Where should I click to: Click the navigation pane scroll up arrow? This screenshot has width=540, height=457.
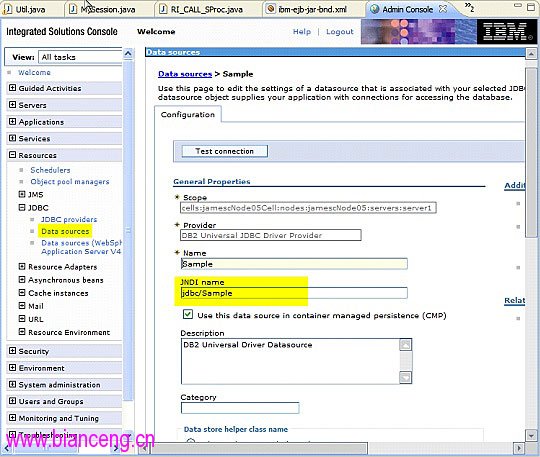pyautogui.click(x=128, y=53)
